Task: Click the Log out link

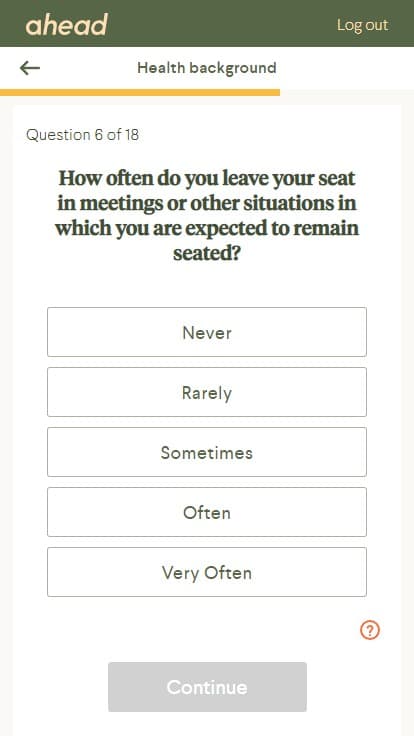Action: [x=362, y=25]
